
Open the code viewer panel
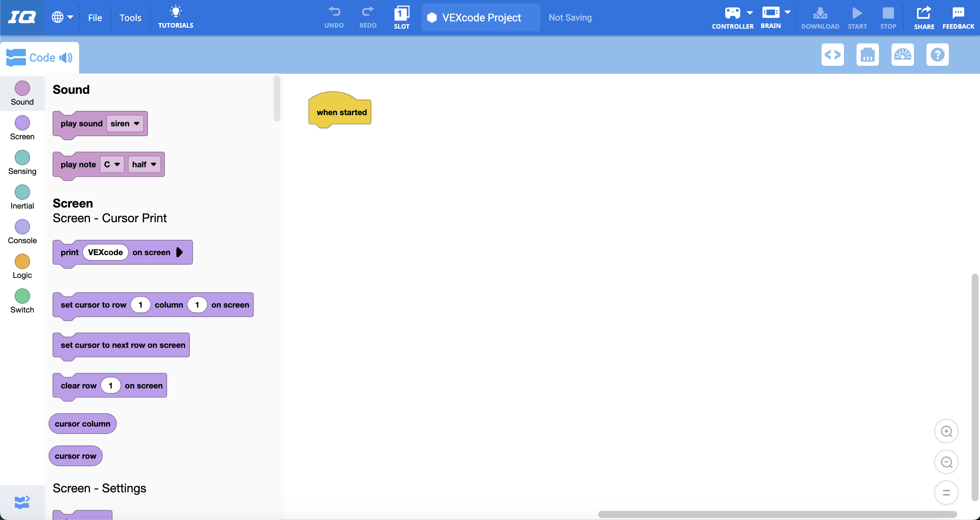833,55
